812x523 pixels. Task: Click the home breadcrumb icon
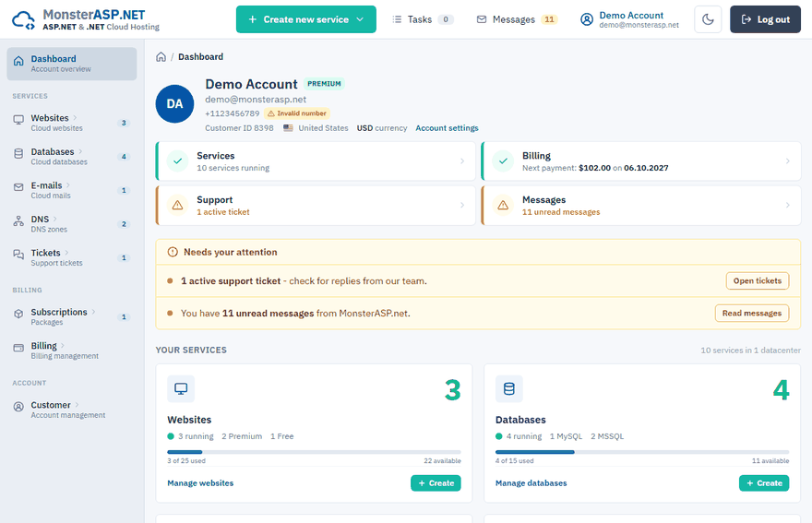161,57
